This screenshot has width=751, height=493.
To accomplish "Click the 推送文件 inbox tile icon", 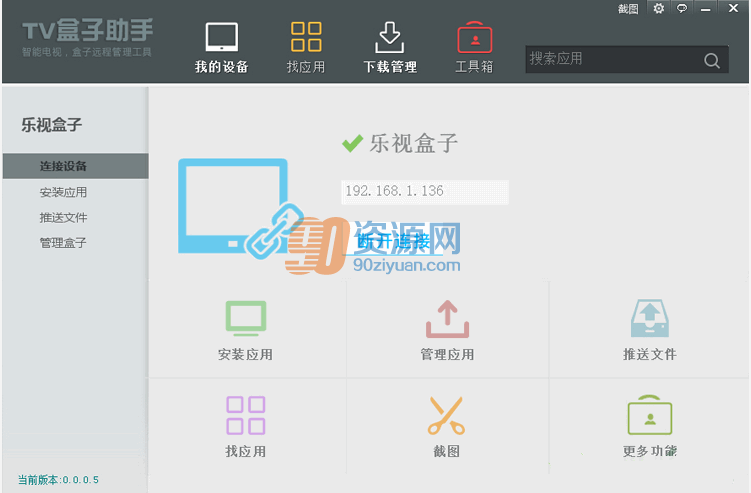I will click(649, 319).
